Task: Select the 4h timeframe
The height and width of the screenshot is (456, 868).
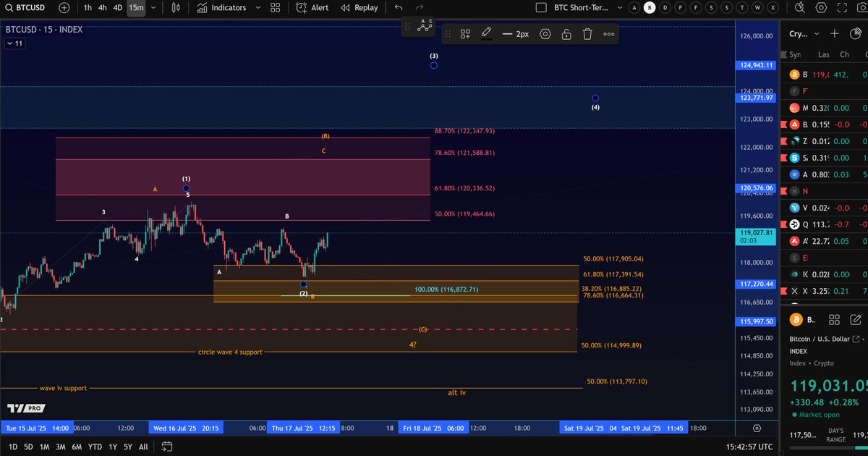Action: pyautogui.click(x=103, y=7)
